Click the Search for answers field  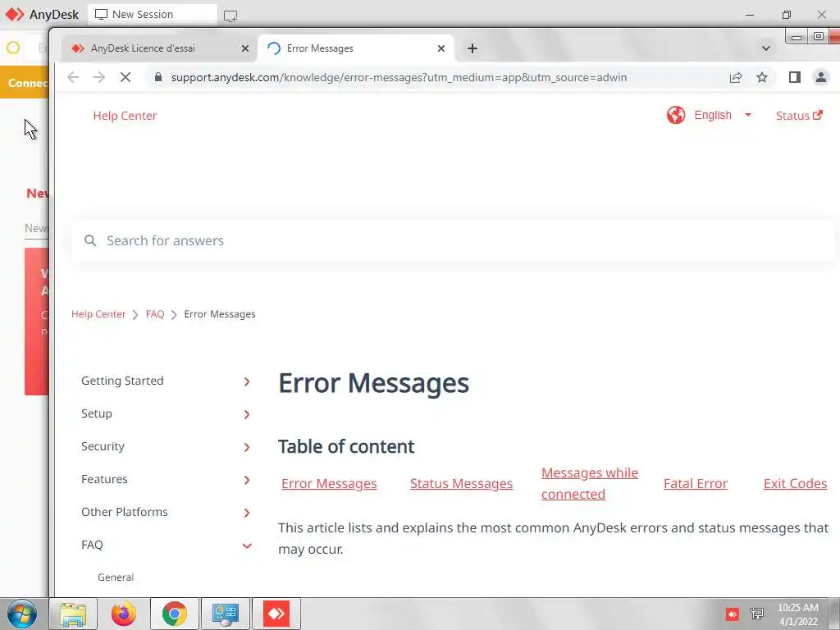point(453,240)
